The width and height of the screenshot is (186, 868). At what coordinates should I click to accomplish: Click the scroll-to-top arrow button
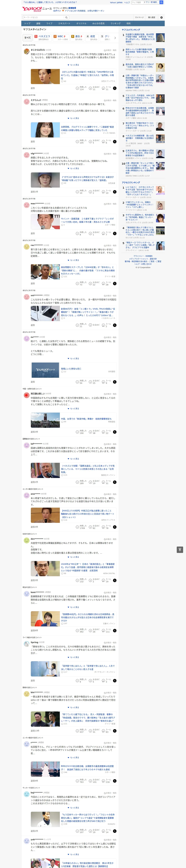pos(180,550)
